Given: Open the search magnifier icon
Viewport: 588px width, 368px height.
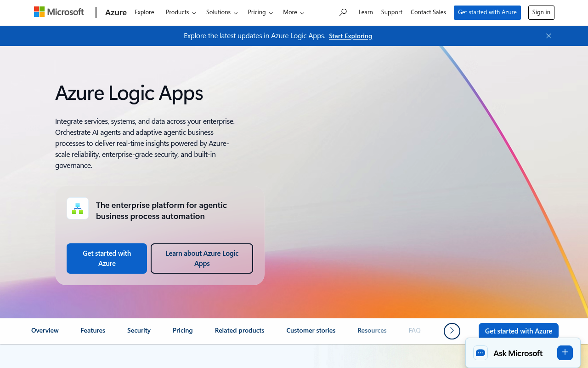Looking at the screenshot, I should coord(343,12).
